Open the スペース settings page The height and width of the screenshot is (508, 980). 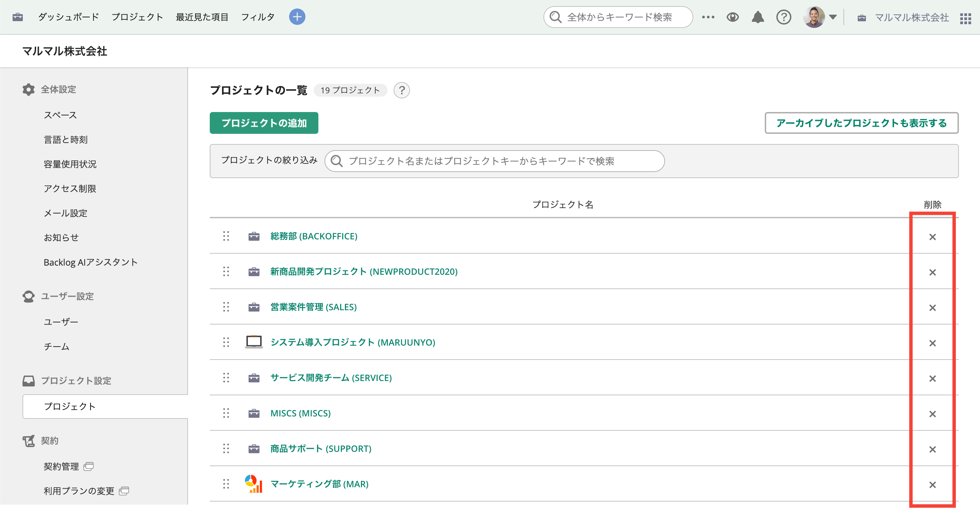(x=60, y=115)
